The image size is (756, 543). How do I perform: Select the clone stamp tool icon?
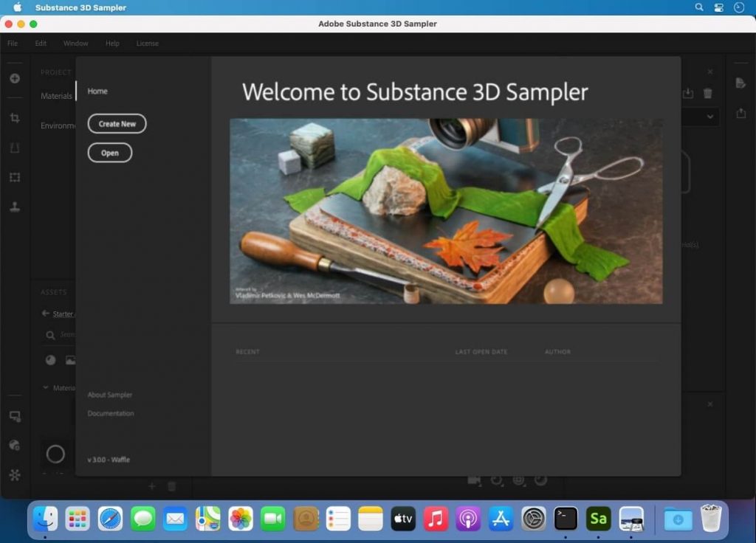click(15, 207)
